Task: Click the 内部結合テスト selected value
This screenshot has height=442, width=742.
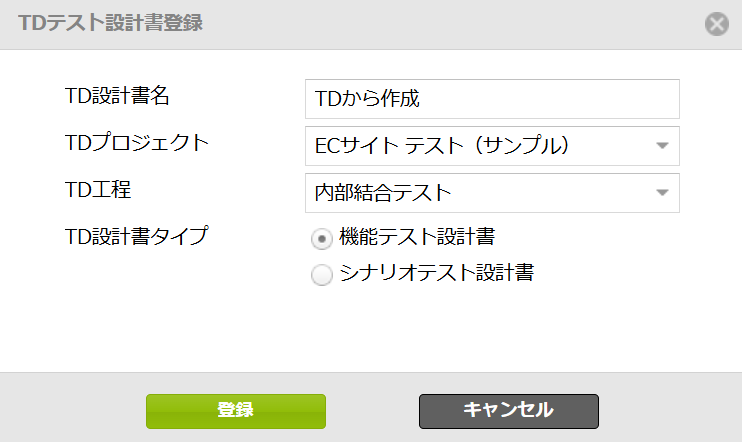Action: point(384,193)
